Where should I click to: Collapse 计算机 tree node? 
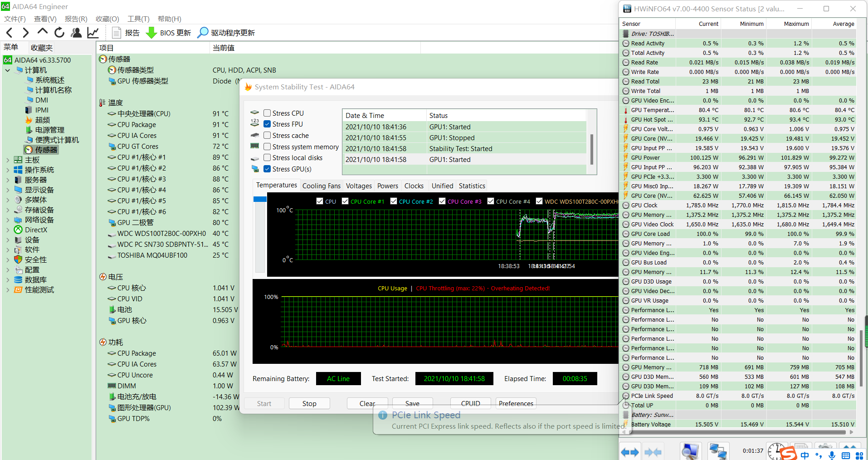7,70
